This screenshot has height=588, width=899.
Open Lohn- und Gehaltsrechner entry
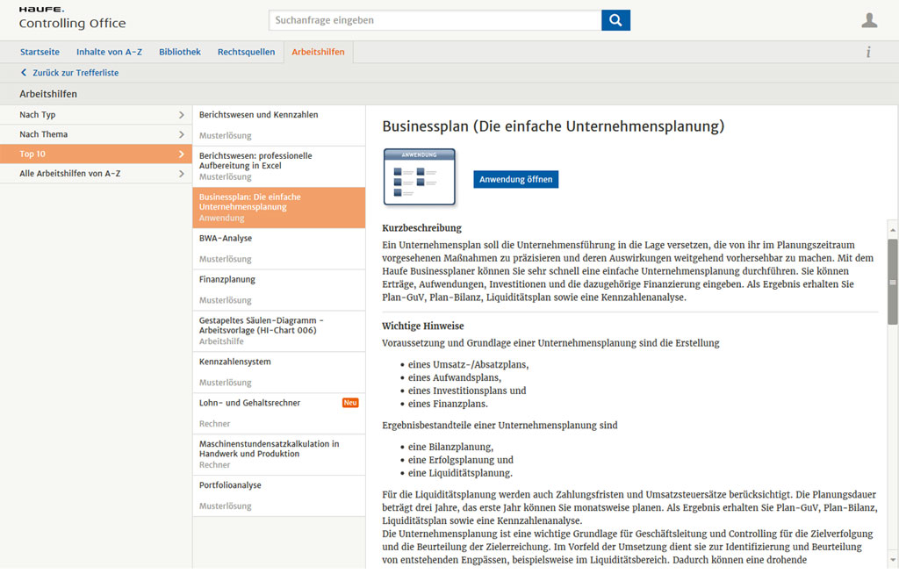tap(278, 413)
